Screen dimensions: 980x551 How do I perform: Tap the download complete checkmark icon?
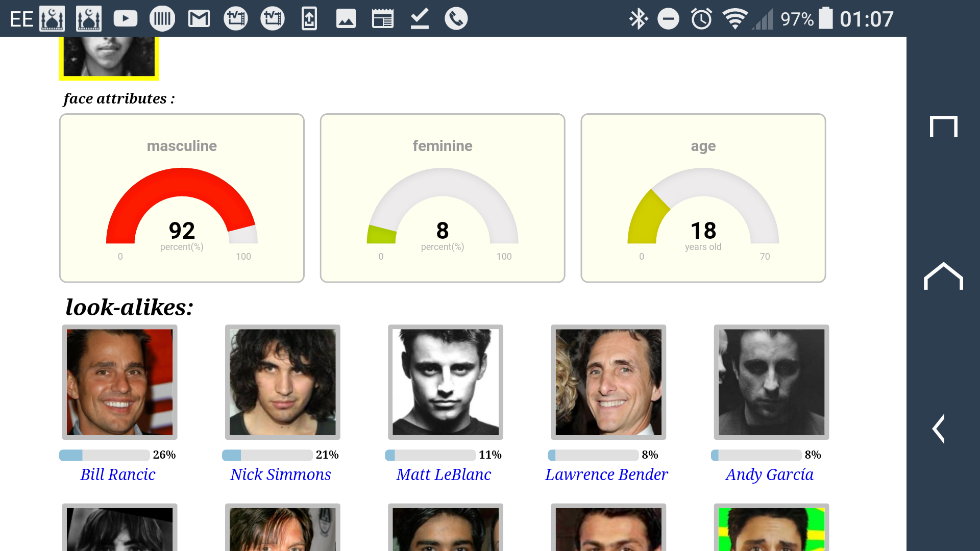pyautogui.click(x=420, y=19)
